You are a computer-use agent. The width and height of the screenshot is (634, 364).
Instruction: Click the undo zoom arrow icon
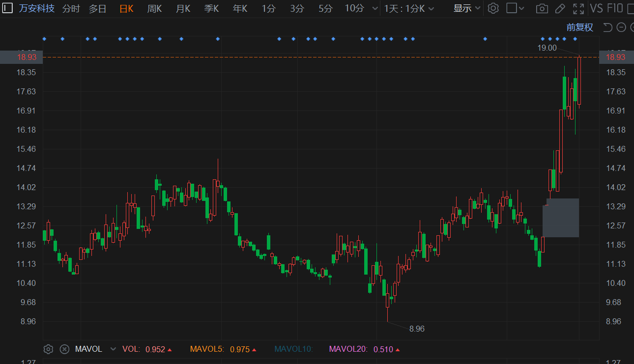tap(608, 28)
